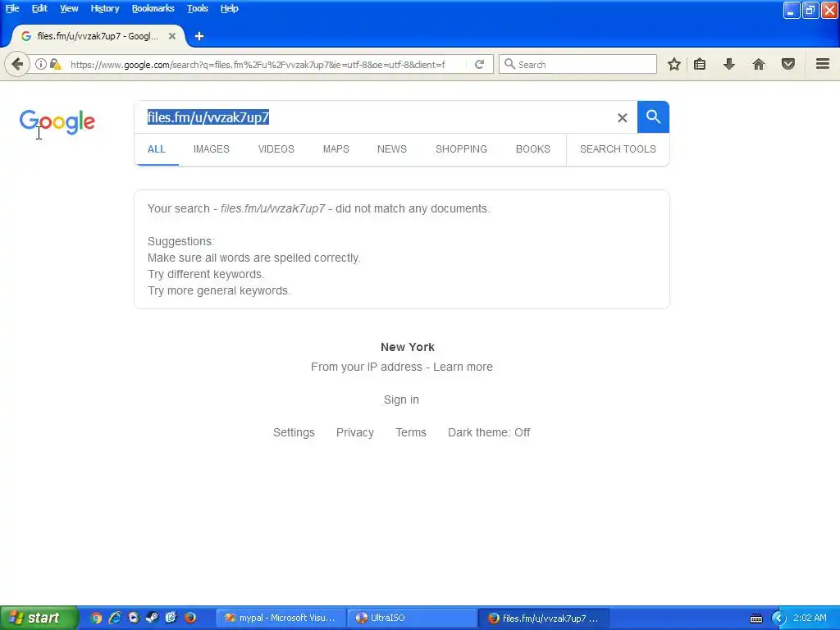Open the Edit menu
The image size is (840, 630).
pos(39,8)
